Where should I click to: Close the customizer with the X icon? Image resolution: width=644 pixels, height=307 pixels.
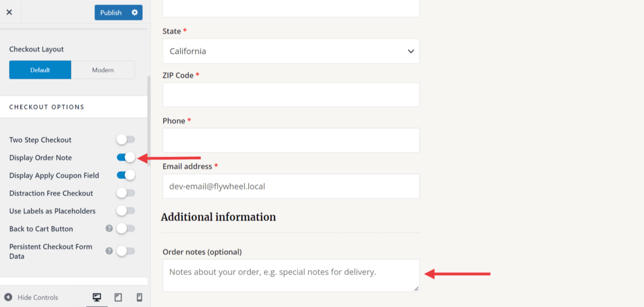point(9,12)
